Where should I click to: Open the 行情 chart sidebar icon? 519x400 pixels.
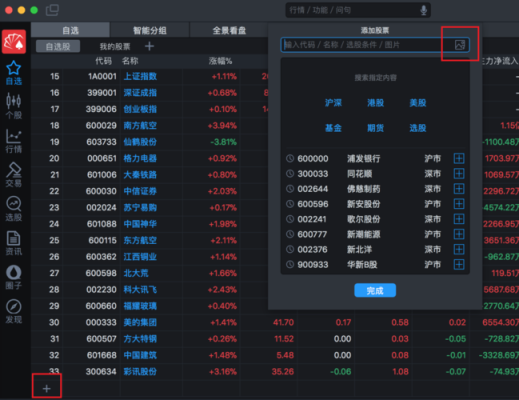tap(14, 136)
